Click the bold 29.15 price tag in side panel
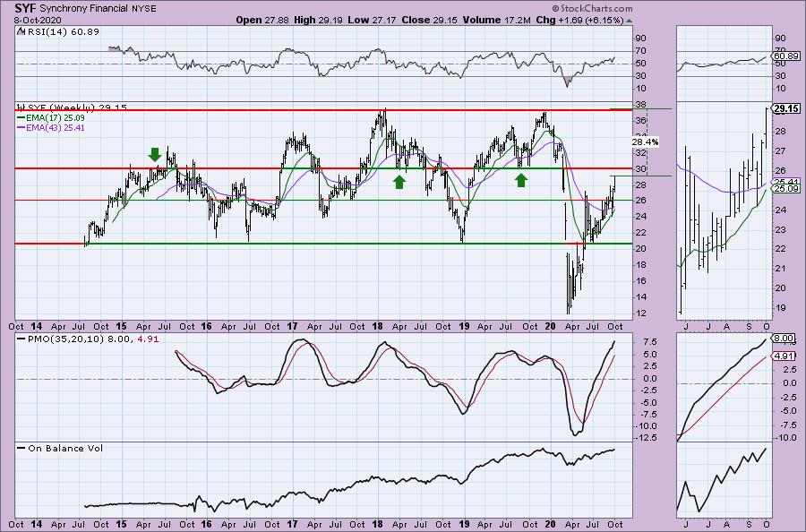 point(786,108)
